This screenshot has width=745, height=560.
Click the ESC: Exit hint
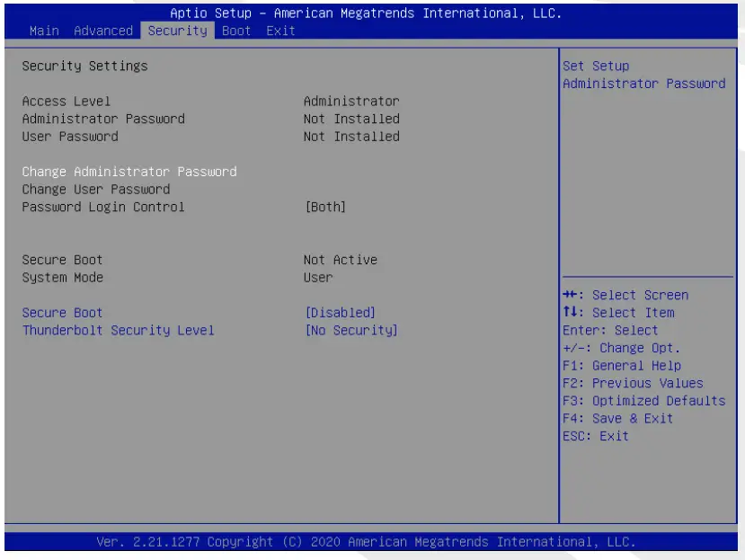[596, 436]
